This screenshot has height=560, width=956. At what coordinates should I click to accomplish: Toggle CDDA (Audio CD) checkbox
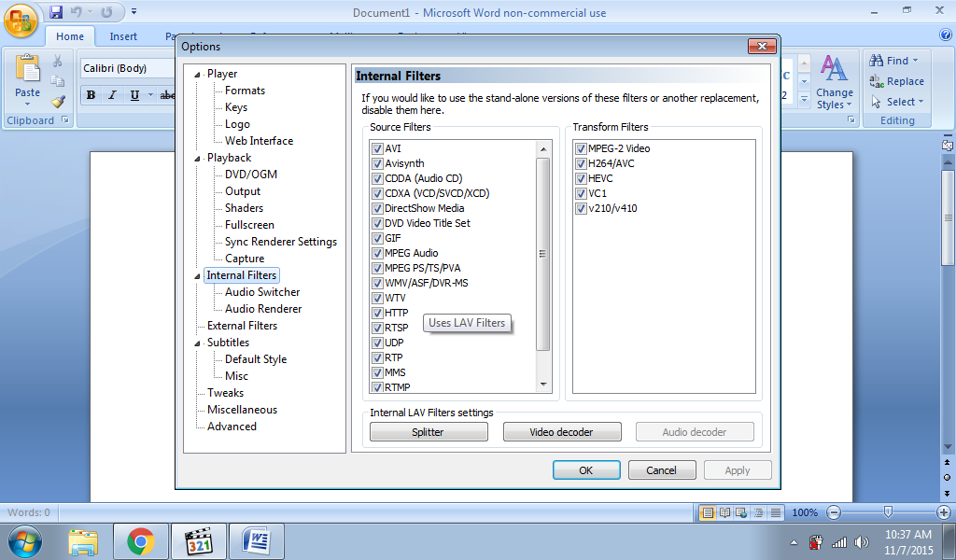(x=377, y=178)
